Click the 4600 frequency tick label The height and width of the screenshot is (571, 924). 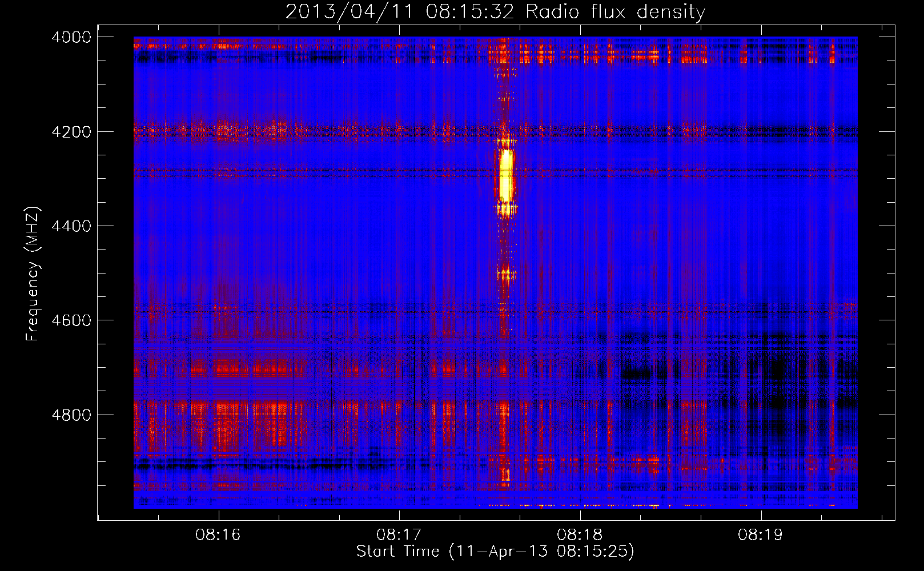(71, 320)
